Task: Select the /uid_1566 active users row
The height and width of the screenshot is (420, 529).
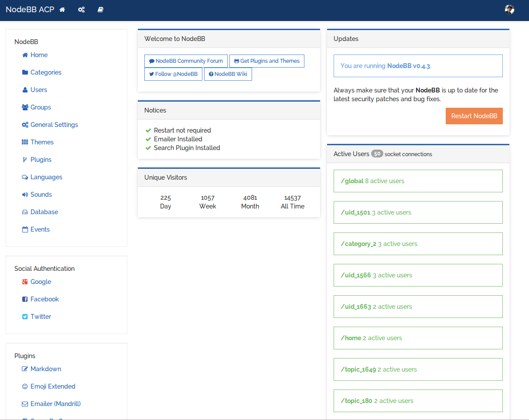Action: 418,275
